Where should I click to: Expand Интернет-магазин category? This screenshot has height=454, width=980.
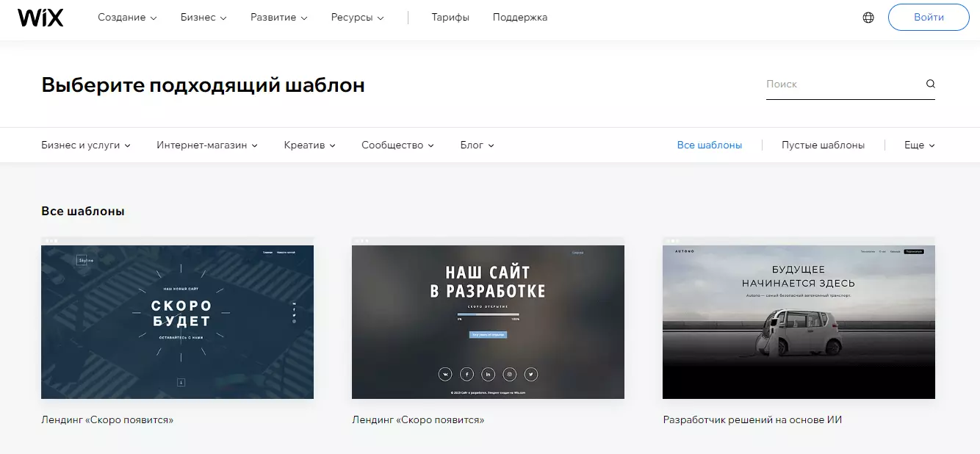tap(207, 145)
